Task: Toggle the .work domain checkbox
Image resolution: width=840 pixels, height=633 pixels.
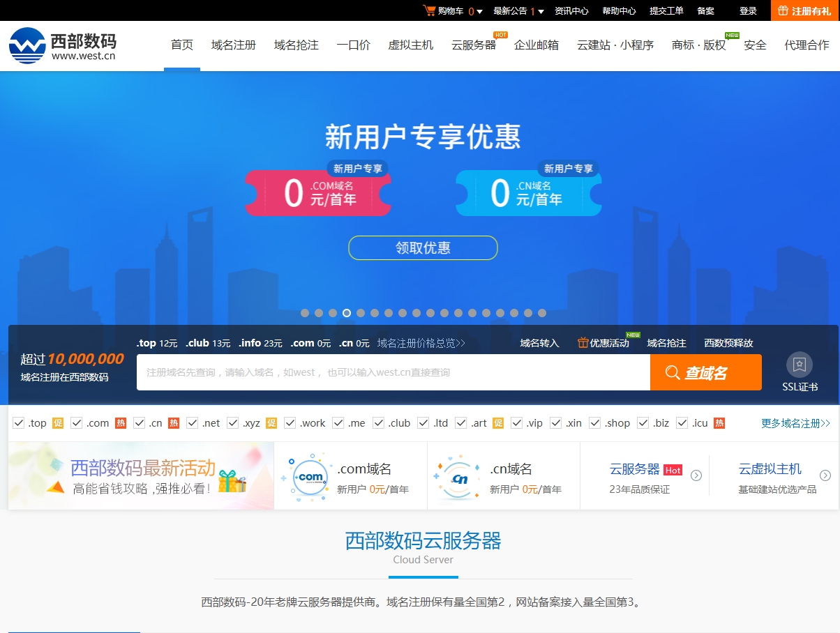Action: tap(290, 422)
